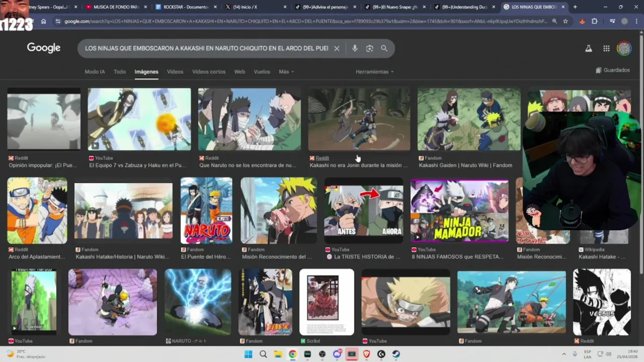Open the Kakashi lightning chidori thumbnail

coord(198,302)
